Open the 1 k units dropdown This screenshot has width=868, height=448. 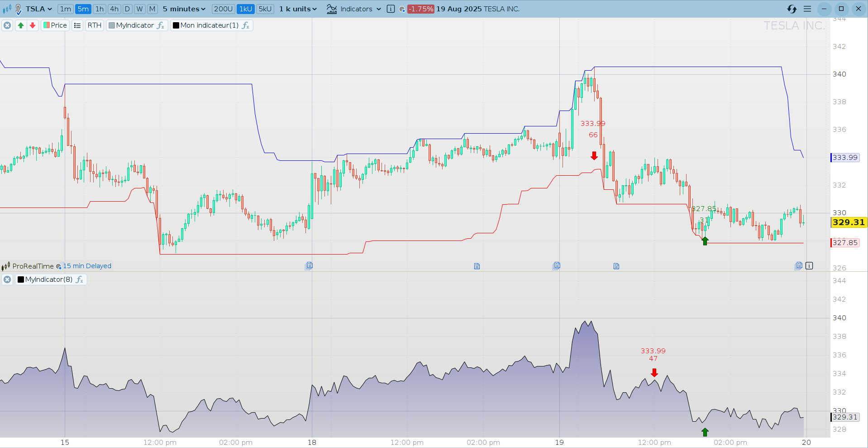click(298, 9)
